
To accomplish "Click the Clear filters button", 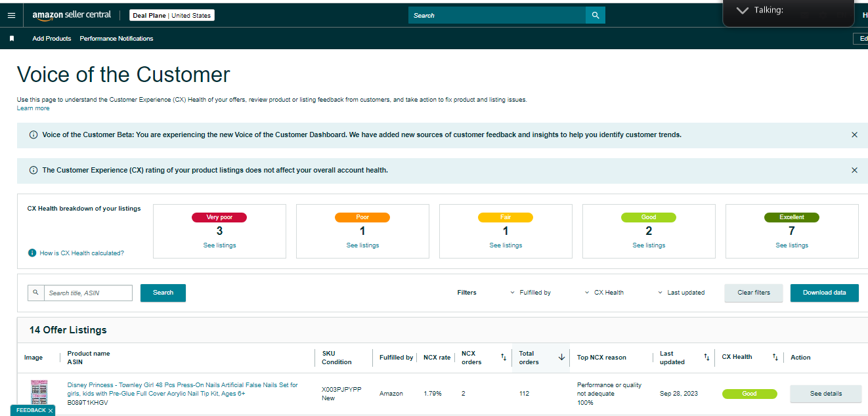I will (x=754, y=293).
